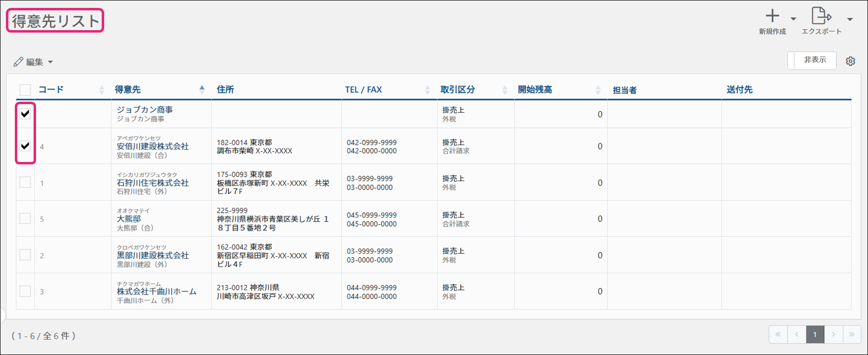Sort by 開始残高 column arrows

pyautogui.click(x=598, y=90)
